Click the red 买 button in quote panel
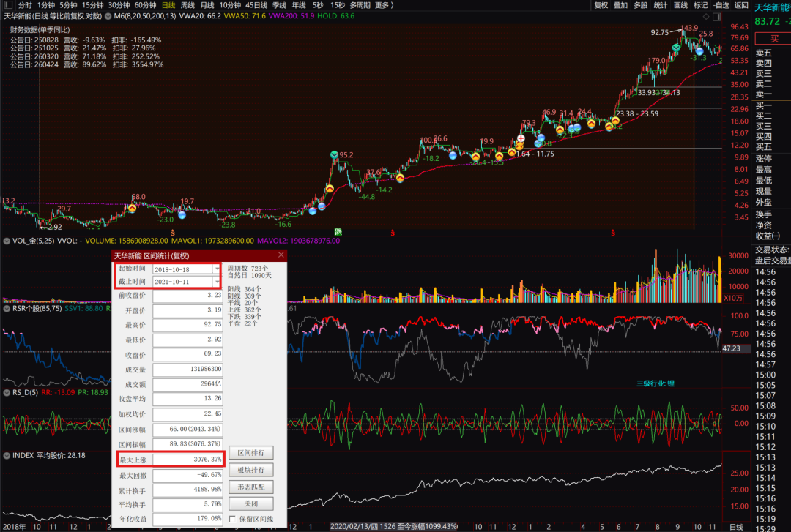Screen dimensions: 791x532 pyautogui.click(x=773, y=39)
